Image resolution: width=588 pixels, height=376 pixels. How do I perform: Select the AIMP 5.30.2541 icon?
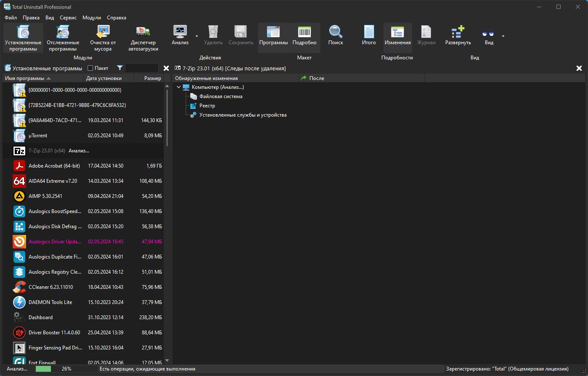(x=19, y=196)
